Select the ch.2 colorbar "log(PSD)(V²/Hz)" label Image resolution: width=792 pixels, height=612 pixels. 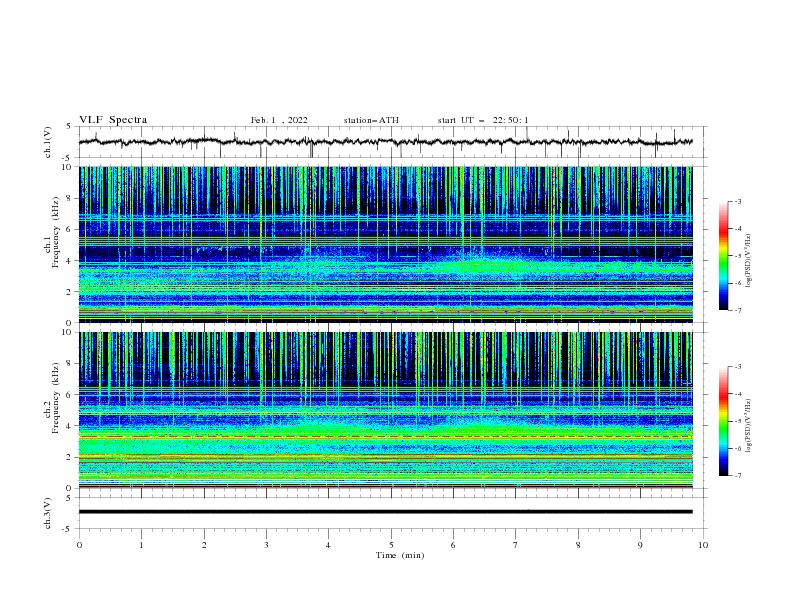(749, 426)
